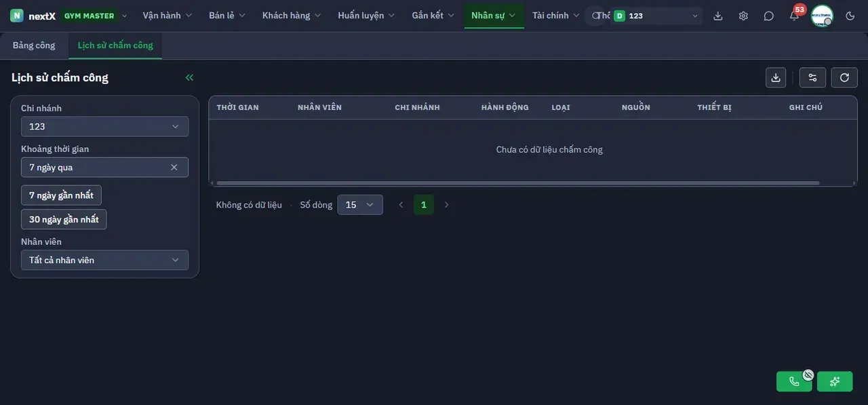The height and width of the screenshot is (405, 868).
Task: Click the table's horizontal scrollbar
Action: [518, 183]
